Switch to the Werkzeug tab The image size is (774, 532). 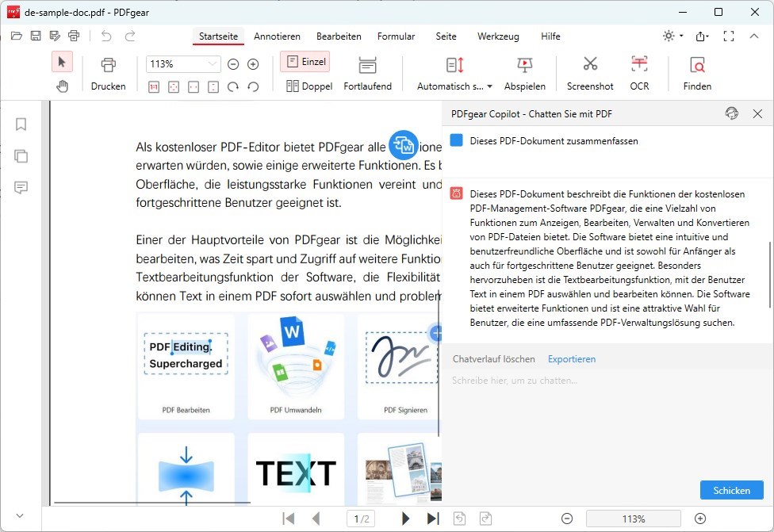(x=498, y=36)
